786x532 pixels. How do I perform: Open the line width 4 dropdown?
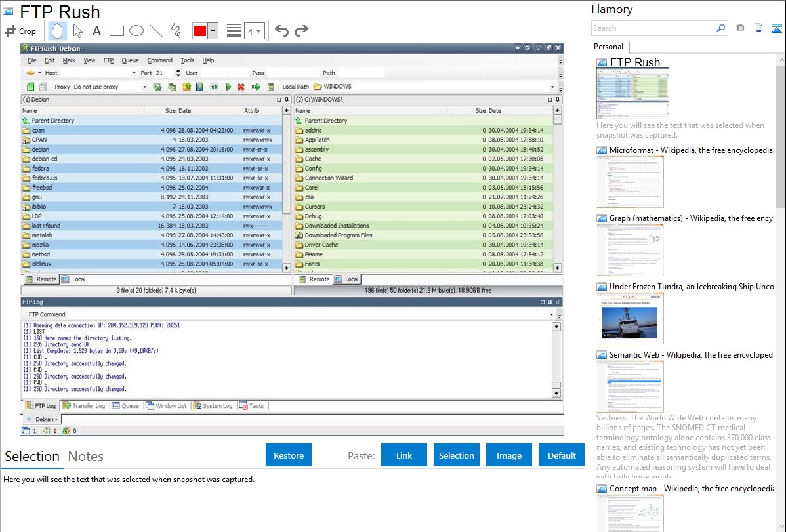click(255, 31)
